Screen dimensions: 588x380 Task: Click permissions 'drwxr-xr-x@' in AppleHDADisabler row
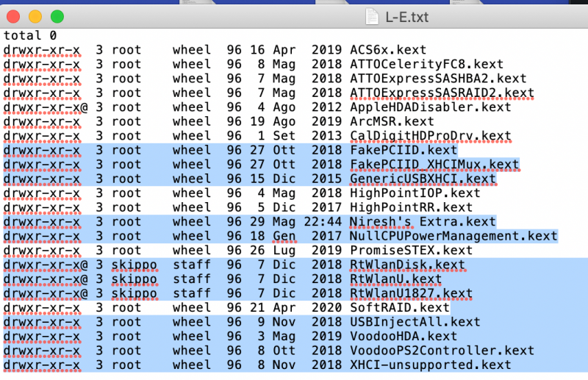click(x=46, y=107)
